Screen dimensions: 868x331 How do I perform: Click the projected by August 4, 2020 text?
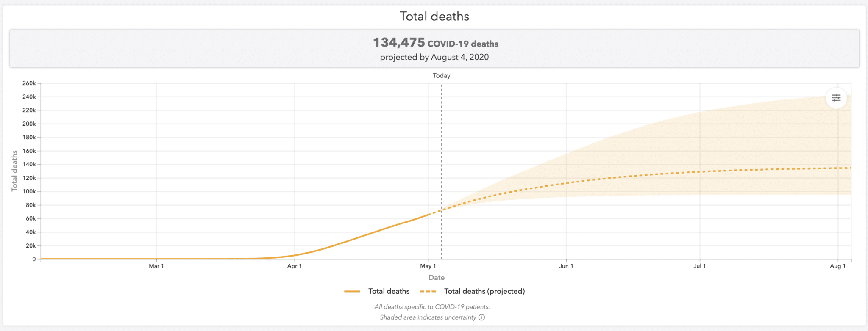click(434, 57)
